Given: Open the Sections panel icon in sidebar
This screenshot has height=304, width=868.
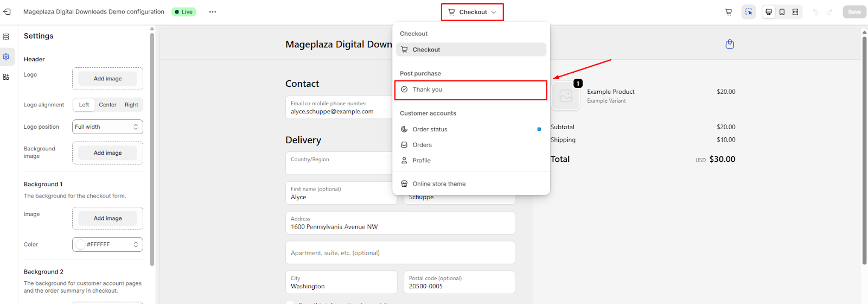Looking at the screenshot, I should [x=6, y=37].
